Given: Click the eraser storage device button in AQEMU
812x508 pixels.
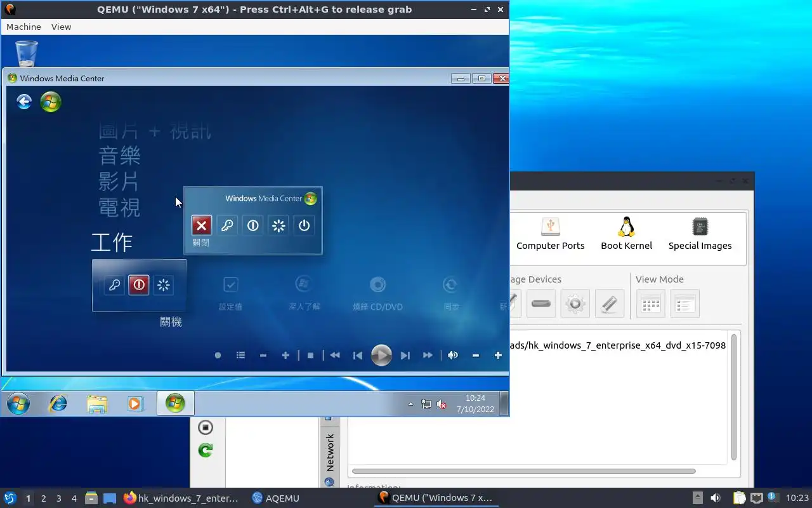Looking at the screenshot, I should coord(609,304).
